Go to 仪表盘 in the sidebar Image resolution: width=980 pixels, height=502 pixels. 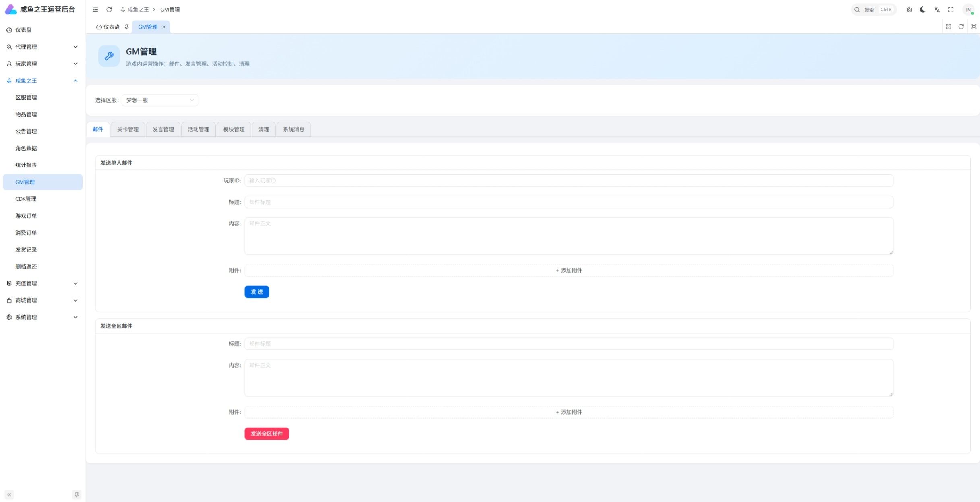click(x=43, y=30)
